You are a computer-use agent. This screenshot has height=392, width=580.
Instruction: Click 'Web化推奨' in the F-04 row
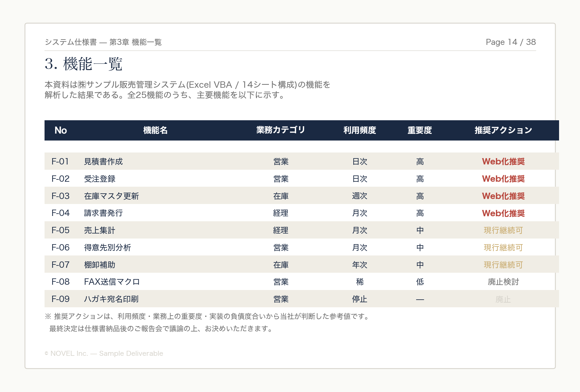click(x=503, y=213)
